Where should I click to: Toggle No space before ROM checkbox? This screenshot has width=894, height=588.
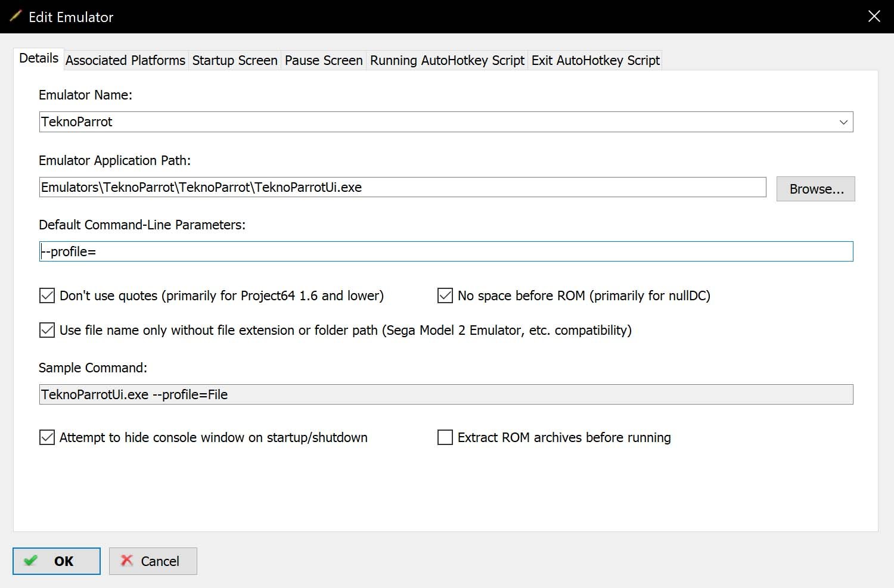pos(445,295)
